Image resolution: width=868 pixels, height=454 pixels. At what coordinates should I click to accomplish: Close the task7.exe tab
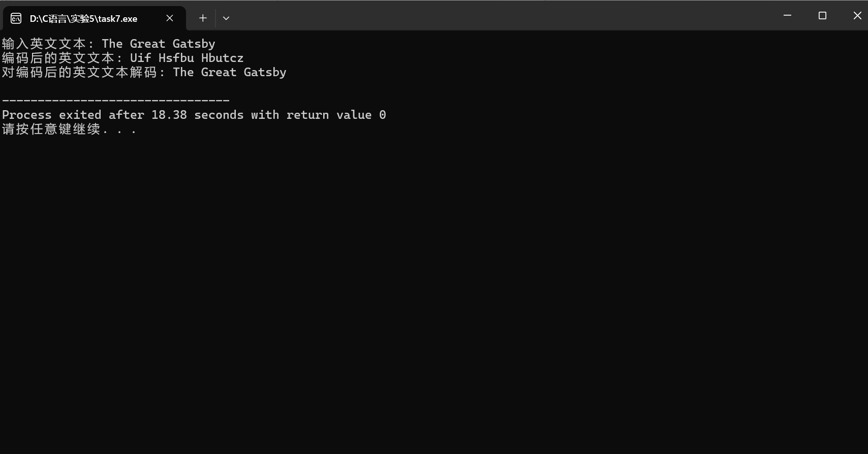coord(170,18)
